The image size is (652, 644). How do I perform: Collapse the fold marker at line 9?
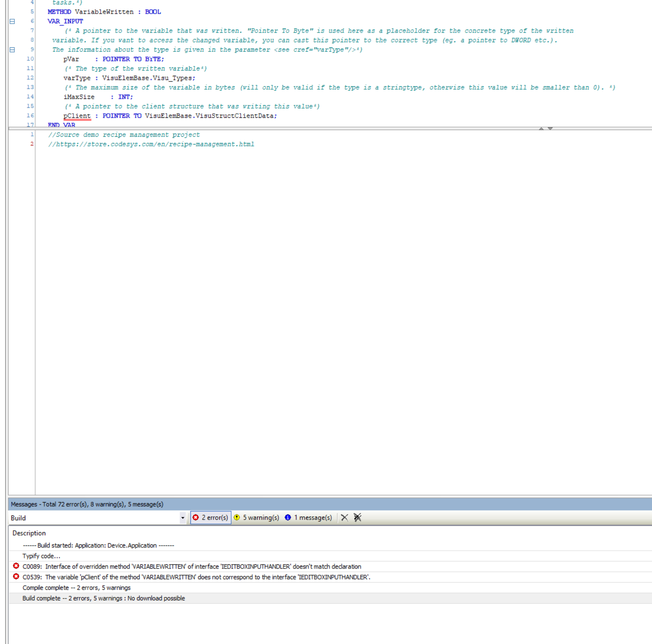[12, 50]
